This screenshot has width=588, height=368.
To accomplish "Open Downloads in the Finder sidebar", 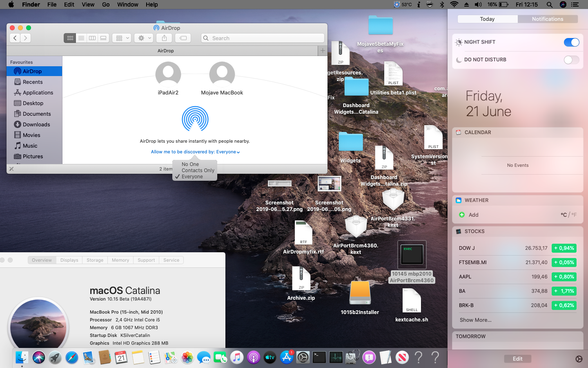I will click(x=34, y=124).
